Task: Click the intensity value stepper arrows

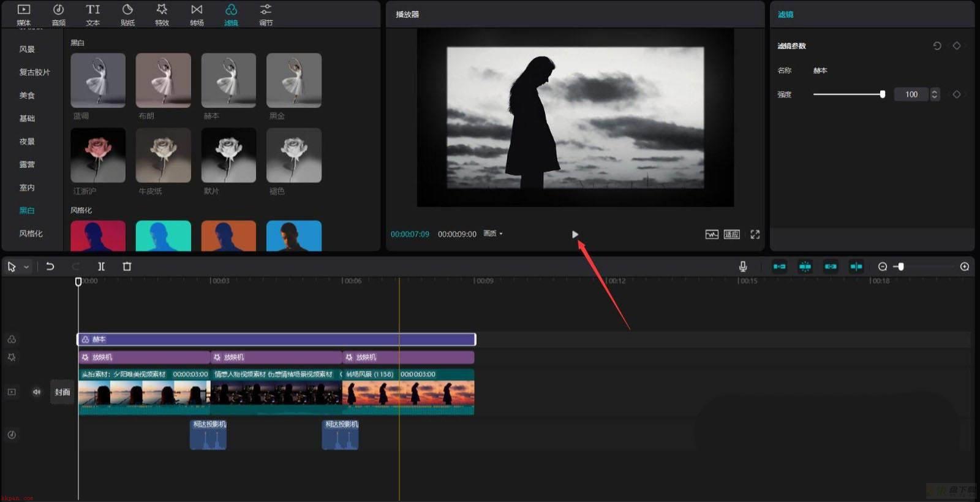Action: click(x=934, y=94)
